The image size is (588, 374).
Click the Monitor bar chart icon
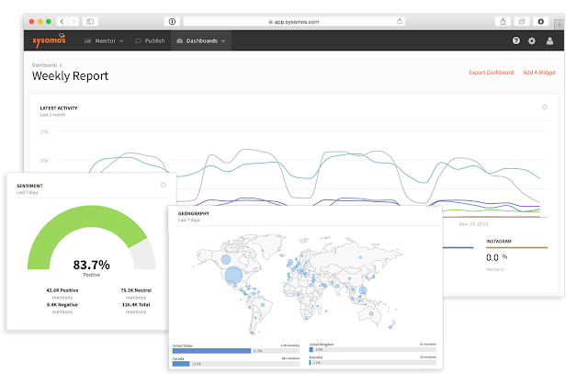(x=87, y=40)
